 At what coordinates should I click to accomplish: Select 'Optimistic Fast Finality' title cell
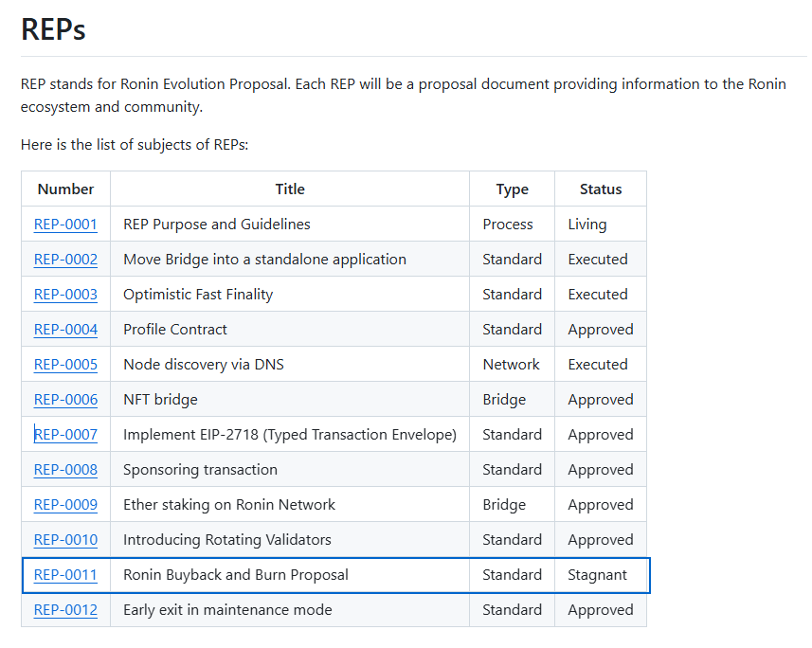290,295
